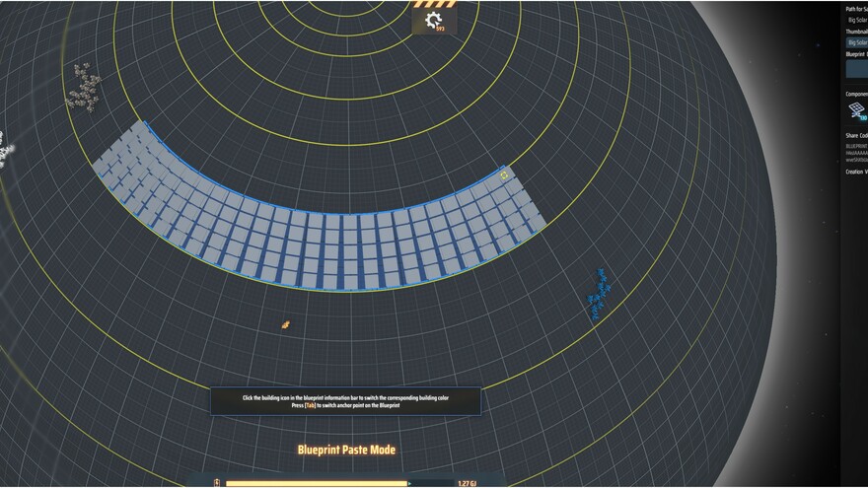This screenshot has width=868, height=488.
Task: Click the solar panel component icon
Action: click(x=856, y=111)
